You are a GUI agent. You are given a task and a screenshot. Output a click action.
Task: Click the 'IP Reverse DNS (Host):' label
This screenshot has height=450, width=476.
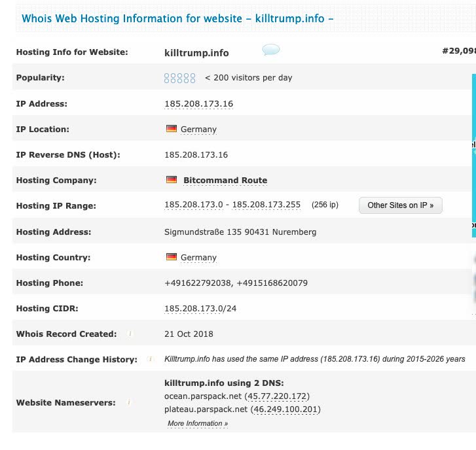[x=68, y=154]
